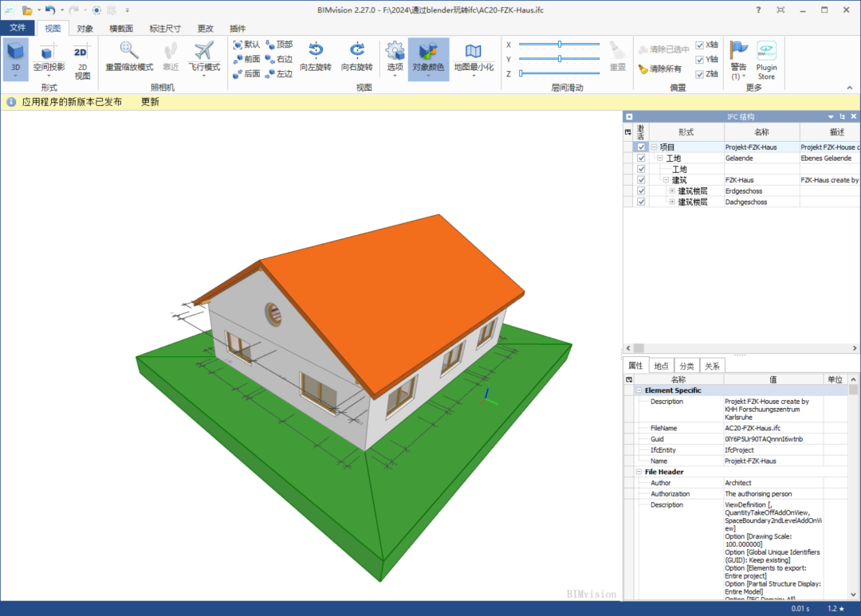Click 清除所有 broom icon
Viewport: 861px width, 616px height.
pos(660,69)
